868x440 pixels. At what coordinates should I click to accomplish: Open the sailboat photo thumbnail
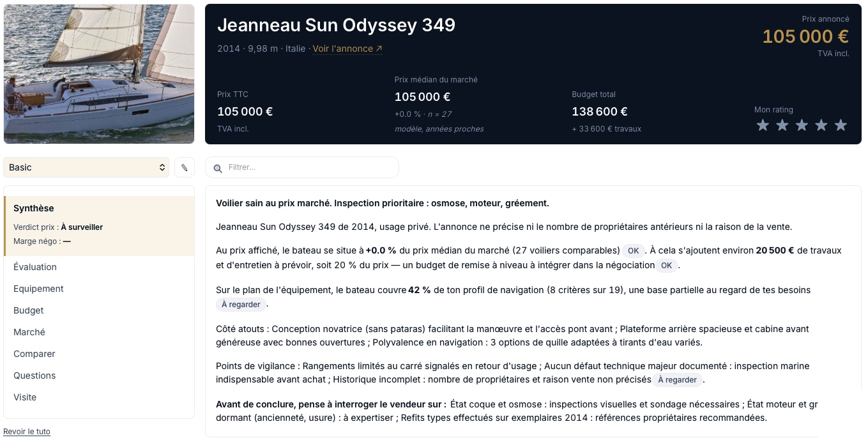(x=99, y=74)
